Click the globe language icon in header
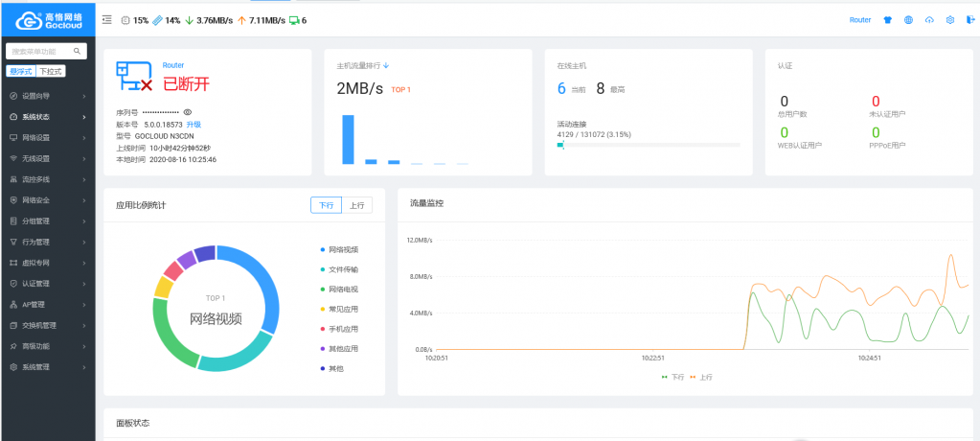 pos(908,20)
